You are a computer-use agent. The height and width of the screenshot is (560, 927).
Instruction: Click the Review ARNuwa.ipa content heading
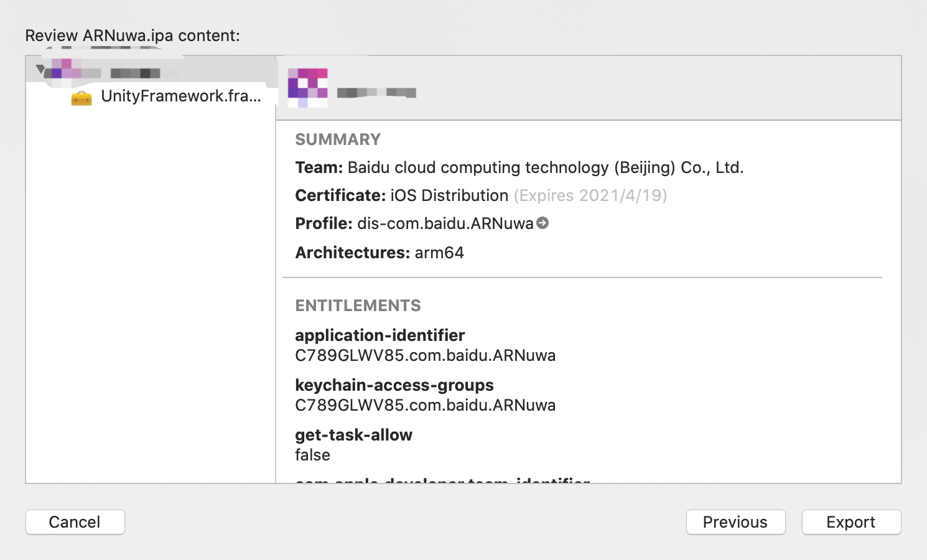coord(133,35)
